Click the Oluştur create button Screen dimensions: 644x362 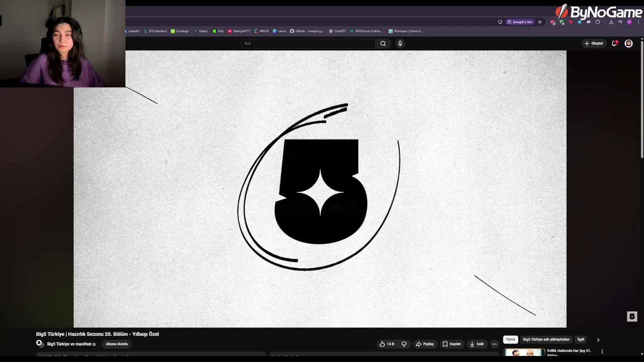point(594,43)
